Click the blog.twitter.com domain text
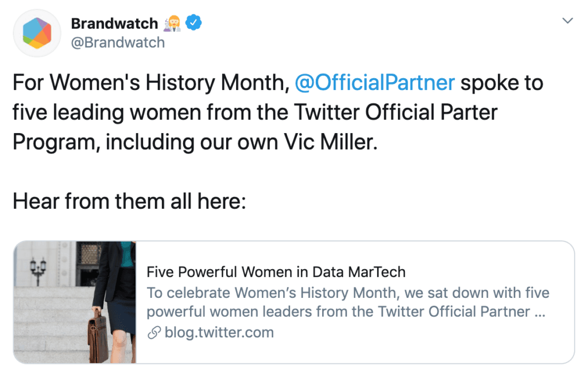Viewport: 588px width, 377px height. click(x=219, y=332)
